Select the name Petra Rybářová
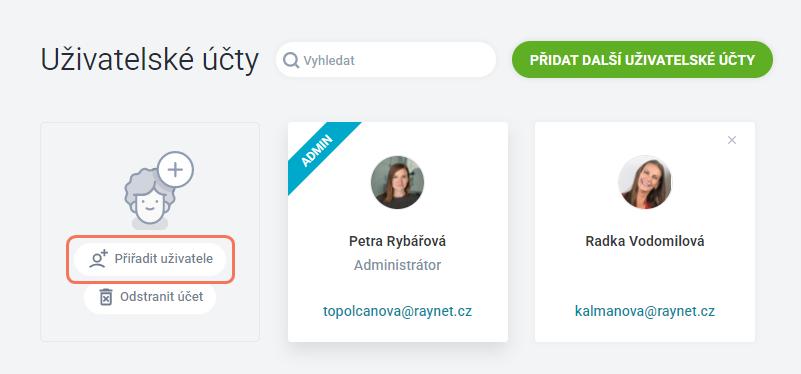Image resolution: width=801 pixels, height=374 pixels. coord(397,241)
